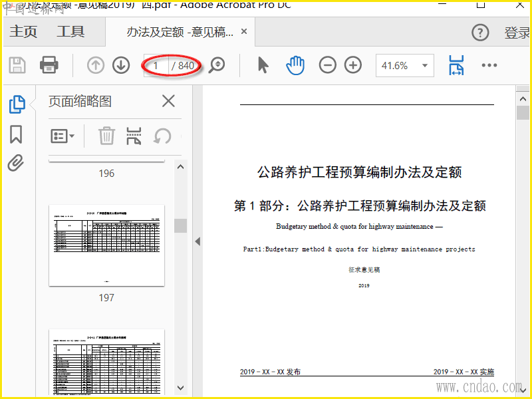Go to previous page arrow

[96, 65]
